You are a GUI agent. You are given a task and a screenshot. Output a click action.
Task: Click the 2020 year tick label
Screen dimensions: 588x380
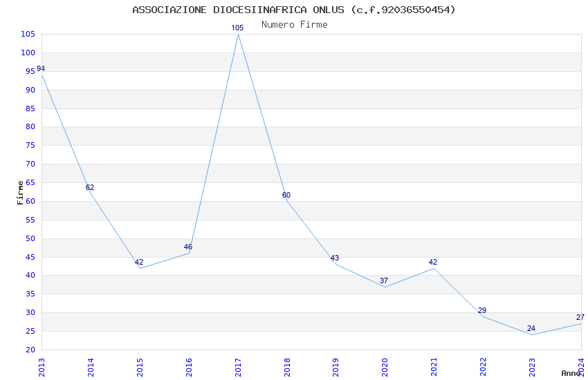coord(385,368)
